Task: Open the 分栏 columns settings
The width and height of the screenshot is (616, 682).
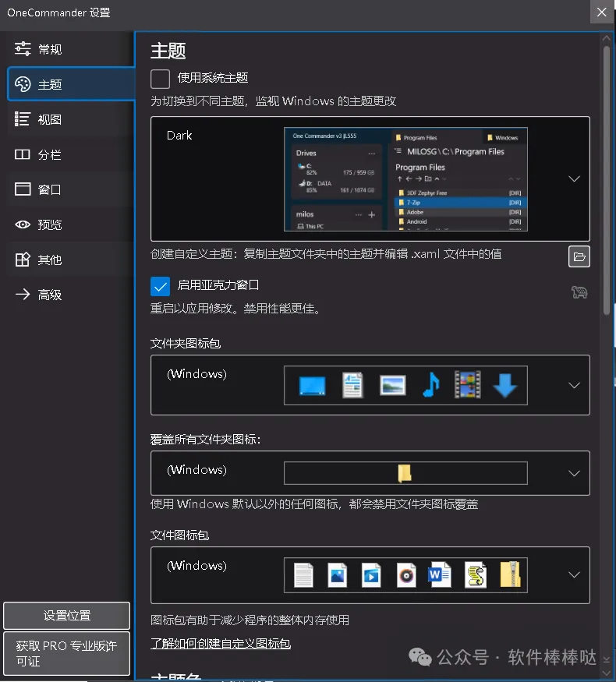Action: 69,154
